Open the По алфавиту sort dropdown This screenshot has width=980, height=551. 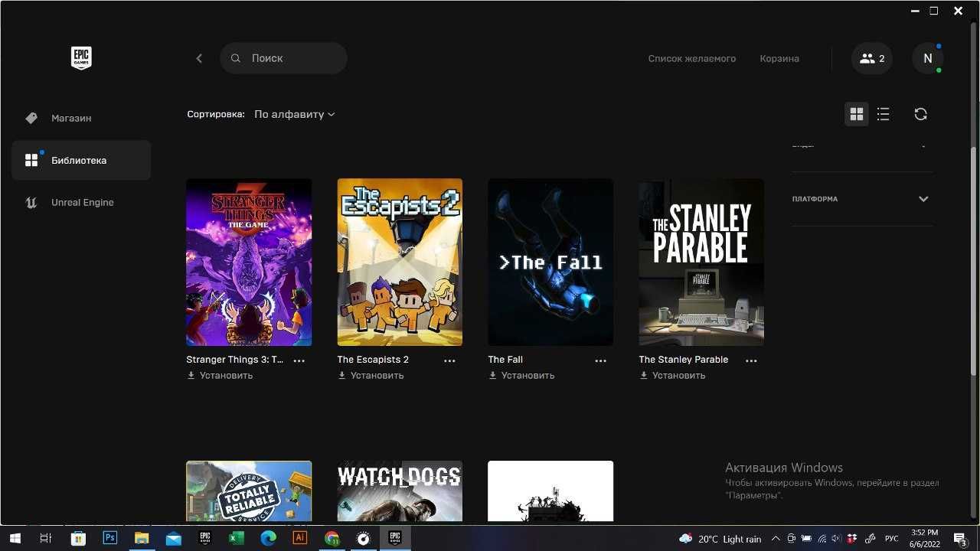pos(295,114)
